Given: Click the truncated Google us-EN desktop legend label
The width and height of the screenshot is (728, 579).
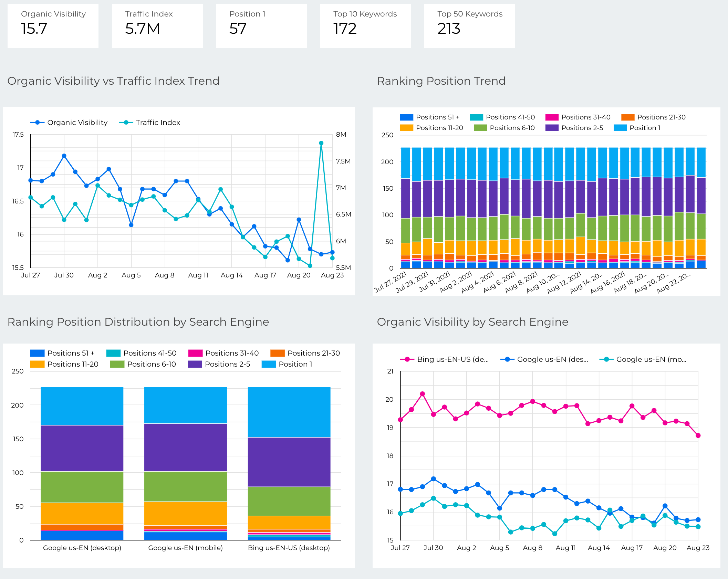Looking at the screenshot, I should click(x=553, y=359).
